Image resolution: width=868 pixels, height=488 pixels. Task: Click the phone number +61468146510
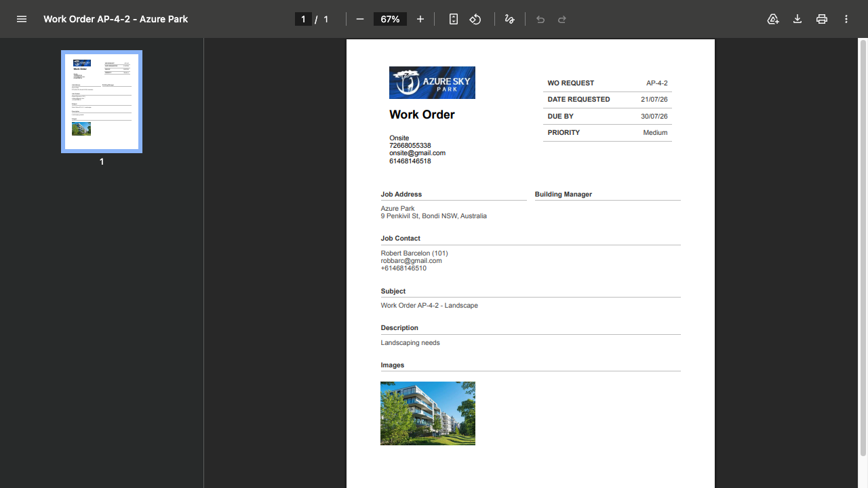[x=403, y=268]
